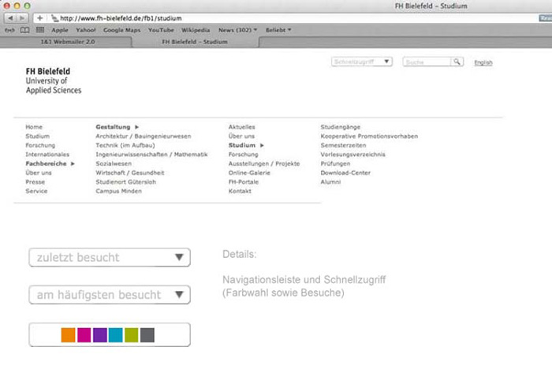This screenshot has height=392, width=552.
Task: Expand the 'zuletzt besucht' dropdown
Action: tap(110, 257)
